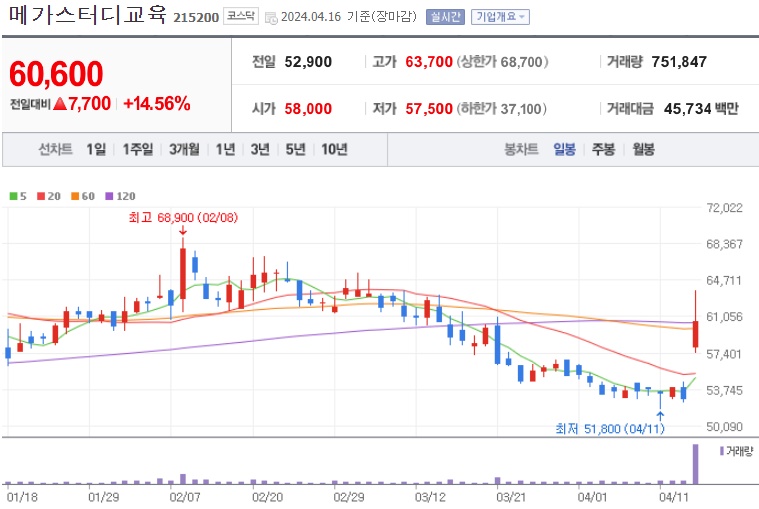
Task: Click the x-axis date 04/11
Action: click(x=674, y=497)
